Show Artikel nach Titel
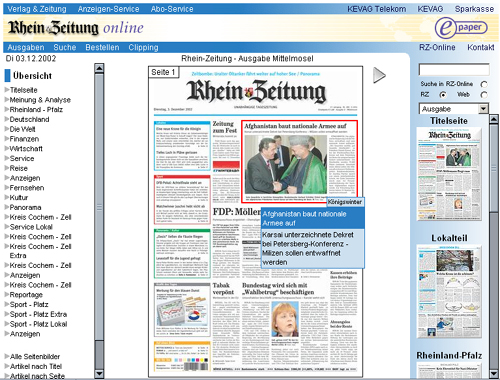 click(x=36, y=366)
